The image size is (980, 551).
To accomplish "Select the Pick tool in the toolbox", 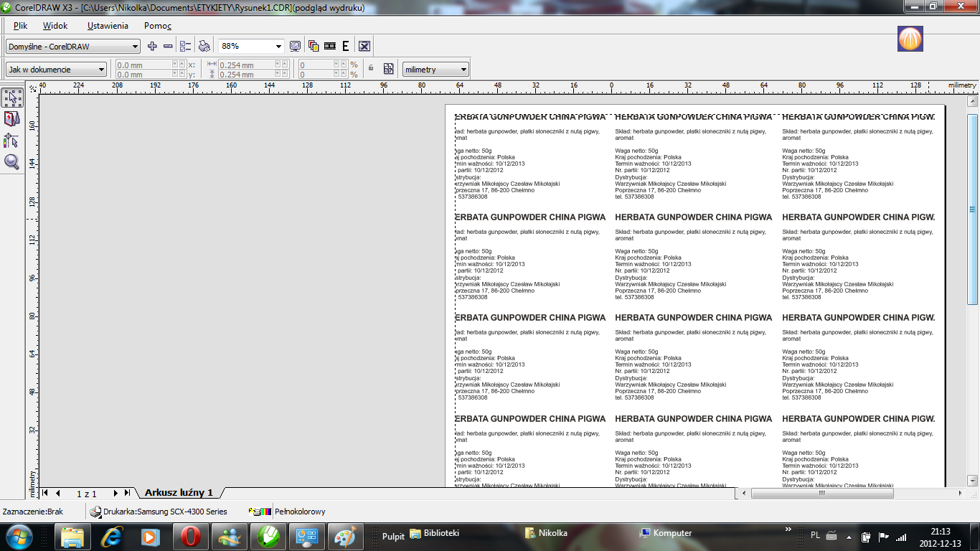I will (x=12, y=98).
